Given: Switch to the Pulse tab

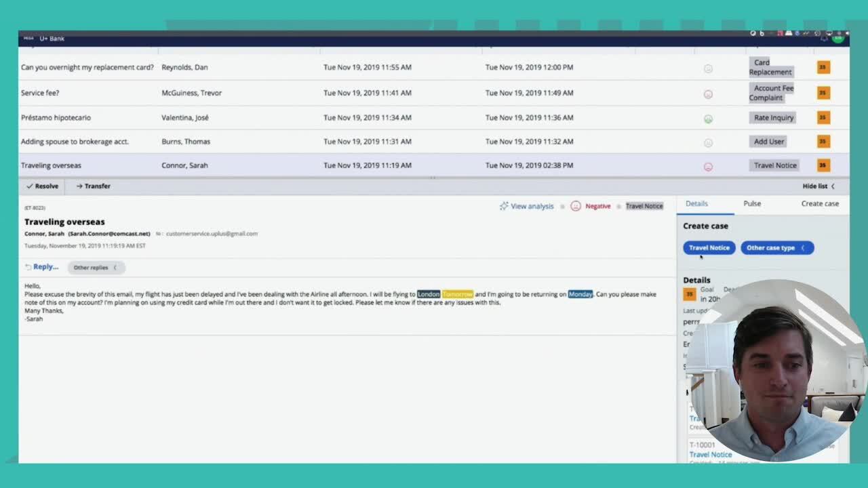Looking at the screenshot, I should pos(752,204).
